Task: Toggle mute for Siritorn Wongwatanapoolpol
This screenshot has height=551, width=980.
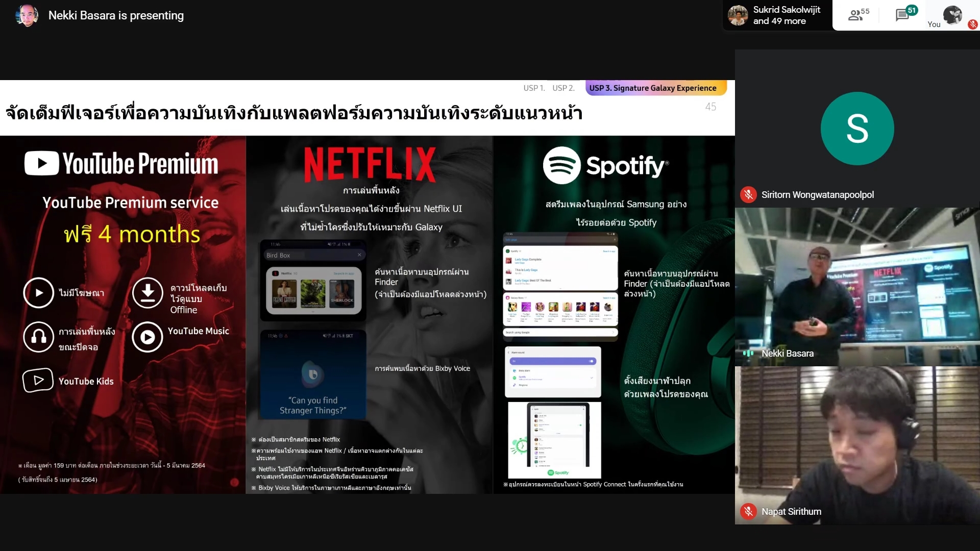Action: [748, 194]
